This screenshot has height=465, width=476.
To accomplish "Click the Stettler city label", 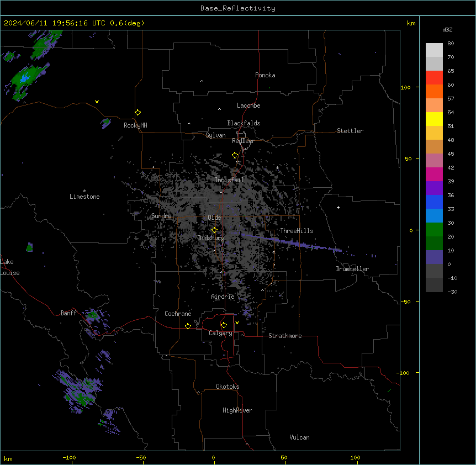I will [x=350, y=131].
